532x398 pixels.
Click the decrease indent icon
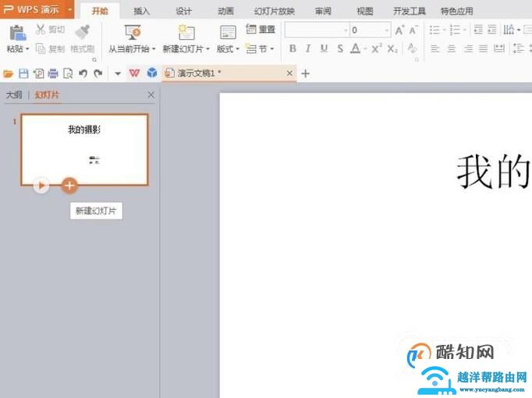coord(478,30)
